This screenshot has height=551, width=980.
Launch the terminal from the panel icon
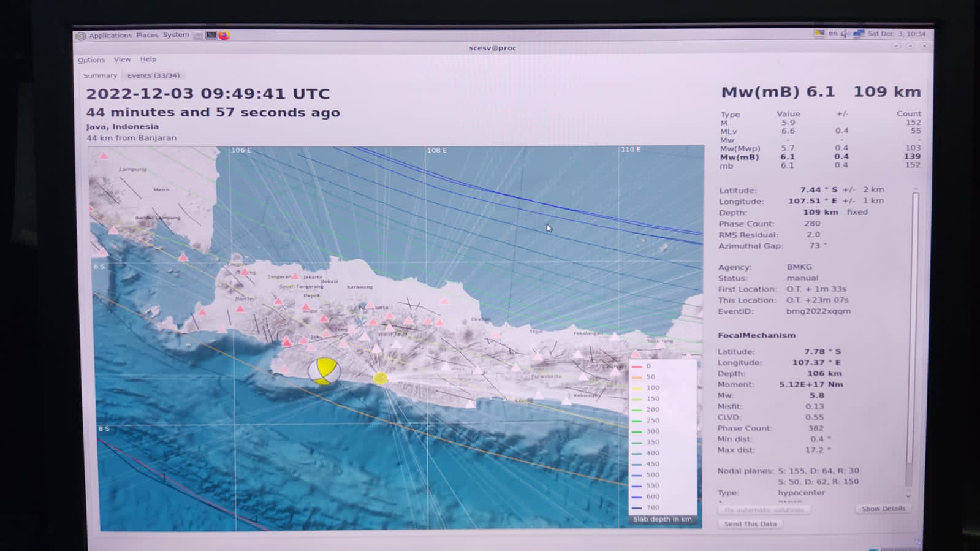(x=211, y=36)
